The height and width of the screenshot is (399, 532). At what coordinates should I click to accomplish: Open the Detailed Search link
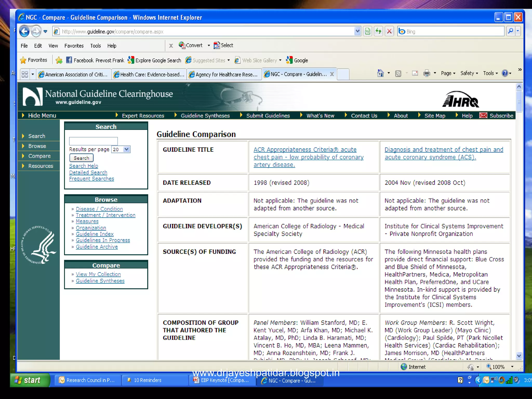pos(88,172)
